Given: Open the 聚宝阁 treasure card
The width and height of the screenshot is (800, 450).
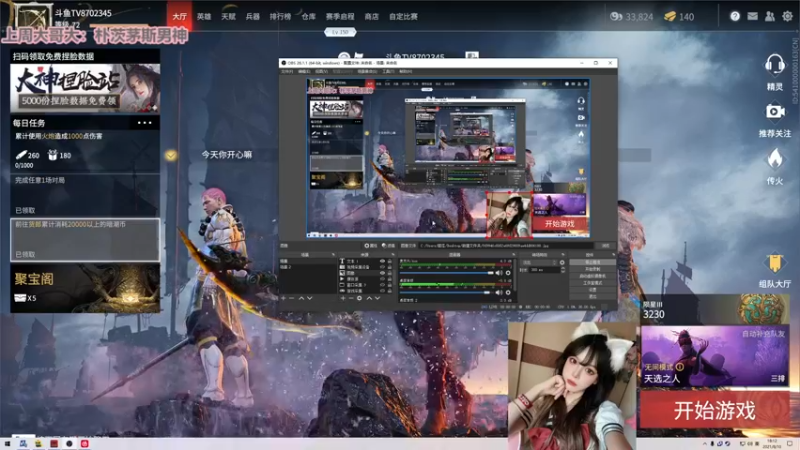Looking at the screenshot, I should (85, 288).
